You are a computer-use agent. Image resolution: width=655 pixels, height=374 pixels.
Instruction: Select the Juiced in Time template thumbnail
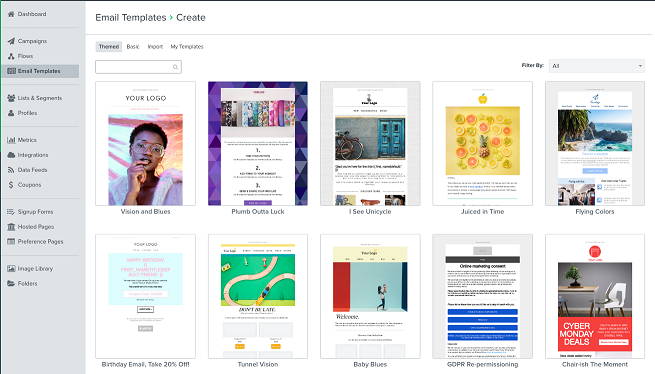click(482, 143)
